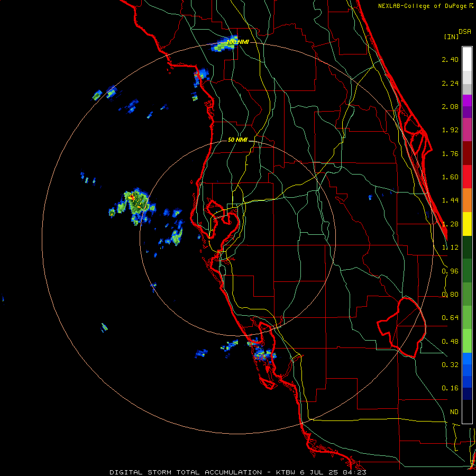Pick the bright red legend swatch
Image resolution: width=476 pixels, height=476 pixels.
click(467, 177)
